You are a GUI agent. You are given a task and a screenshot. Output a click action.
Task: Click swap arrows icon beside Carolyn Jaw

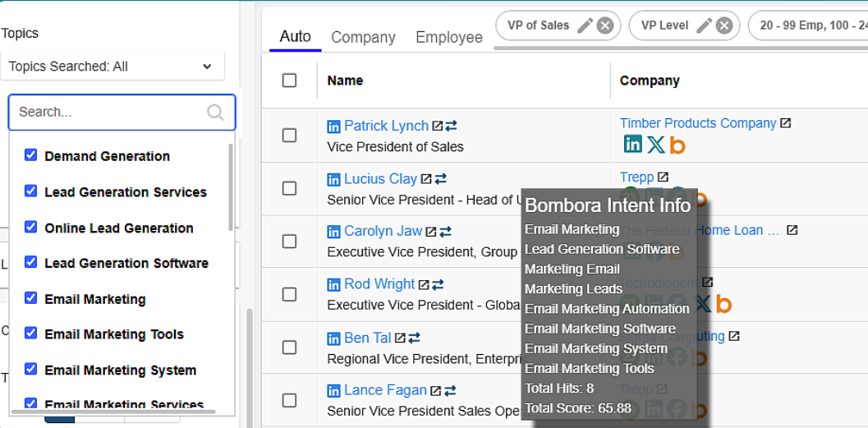[x=445, y=232]
